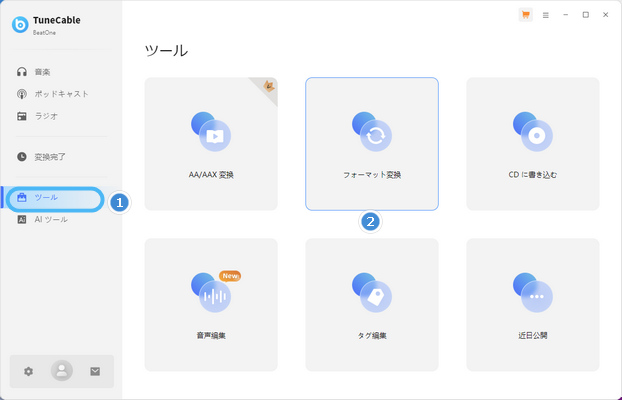The height and width of the screenshot is (400, 622).
Task: Click the shopping cart icon
Action: [x=526, y=15]
